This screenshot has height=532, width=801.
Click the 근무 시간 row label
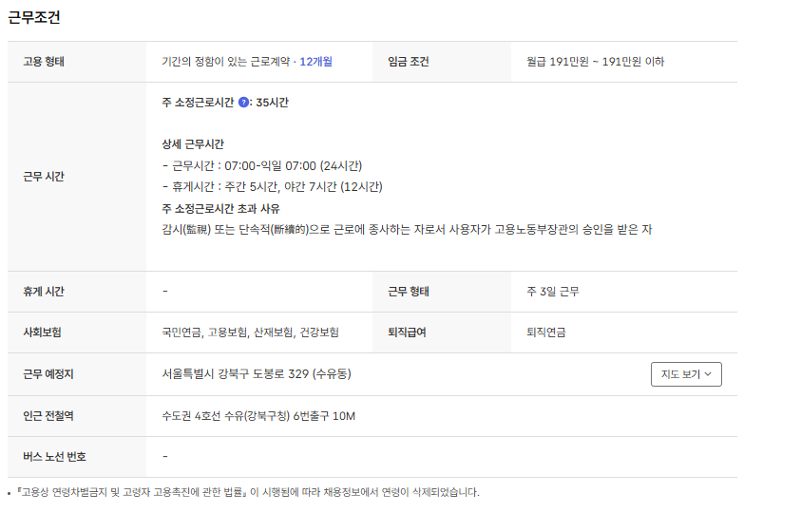click(43, 176)
